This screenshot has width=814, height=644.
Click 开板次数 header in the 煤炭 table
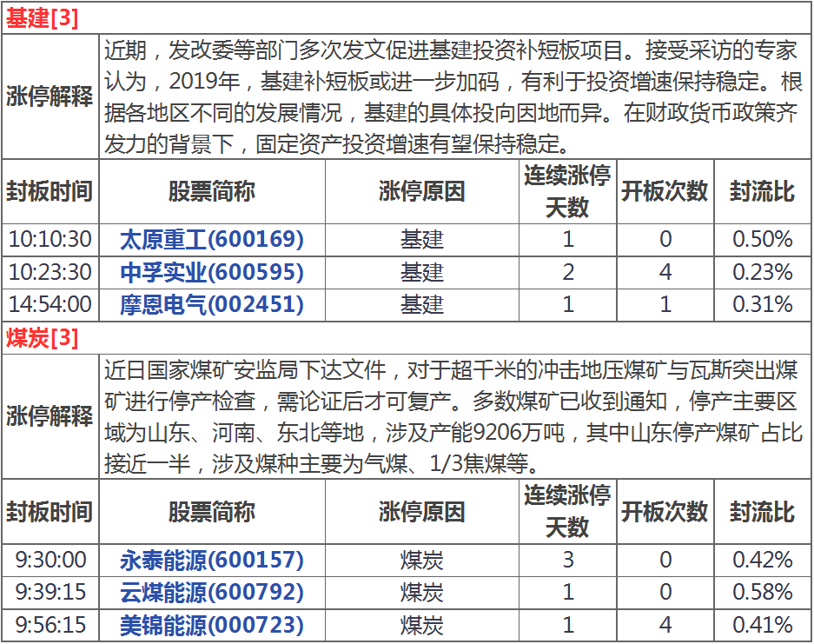point(665,511)
